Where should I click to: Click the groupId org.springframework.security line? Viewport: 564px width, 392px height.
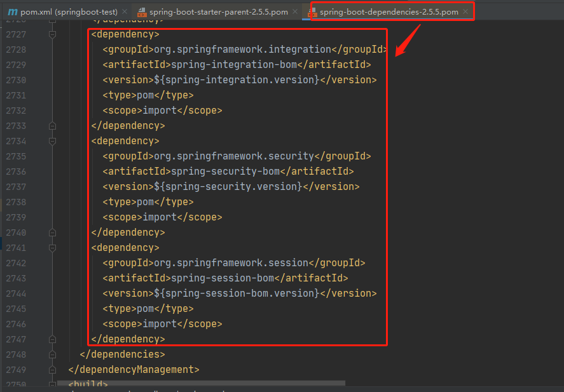point(237,156)
